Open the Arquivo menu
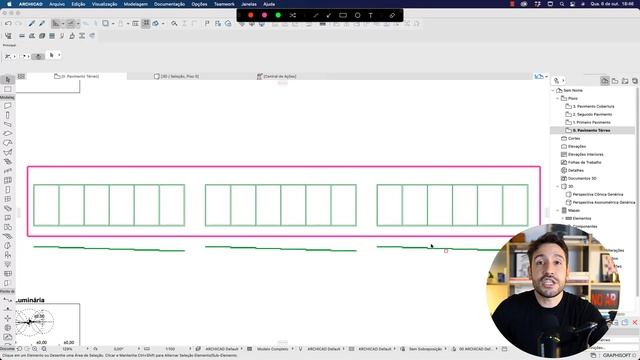 (x=57, y=4)
